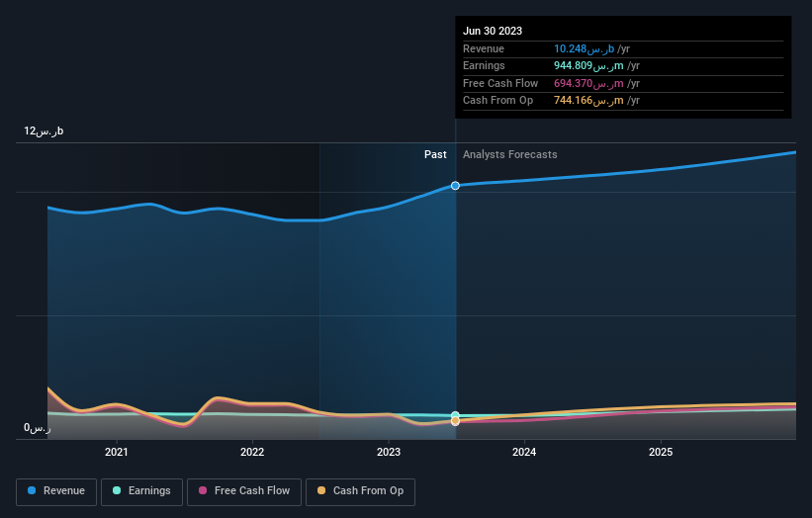The image size is (812, 518).
Task: Click the 2021 x-axis label
Action: 117,453
